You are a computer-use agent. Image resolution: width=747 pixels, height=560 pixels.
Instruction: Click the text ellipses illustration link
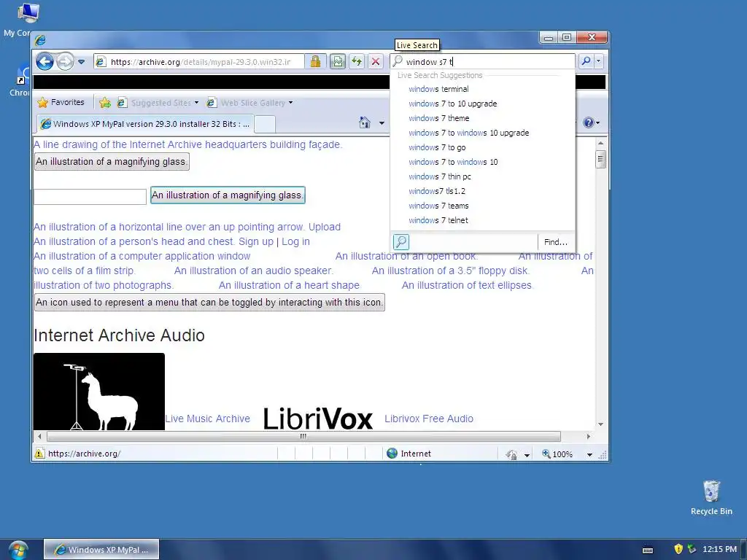point(468,285)
